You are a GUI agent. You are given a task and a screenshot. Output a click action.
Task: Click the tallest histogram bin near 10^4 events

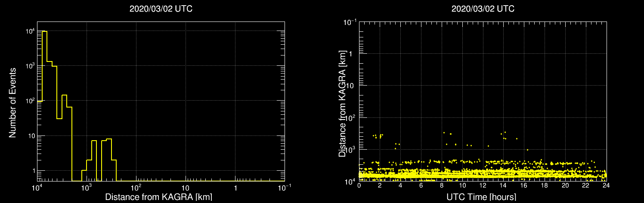44,106
